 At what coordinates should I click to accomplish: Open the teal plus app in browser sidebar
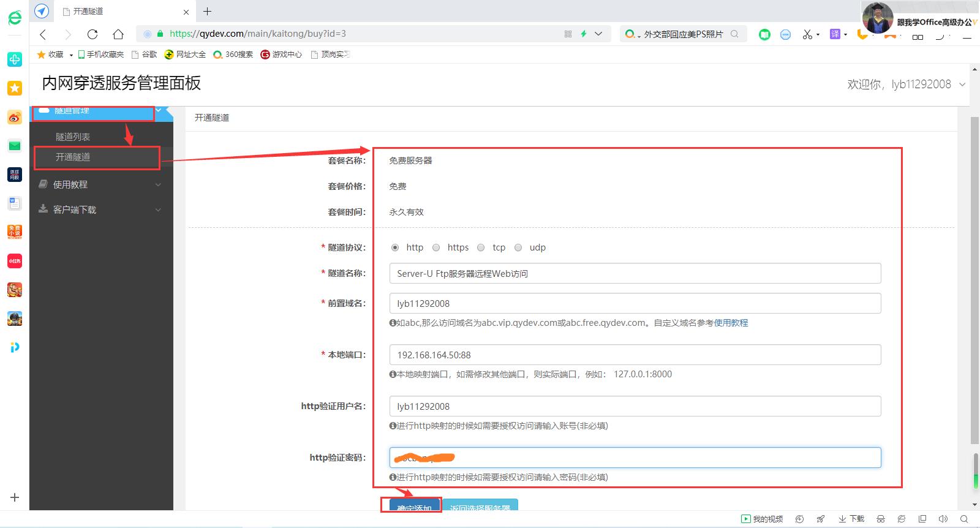(15, 59)
